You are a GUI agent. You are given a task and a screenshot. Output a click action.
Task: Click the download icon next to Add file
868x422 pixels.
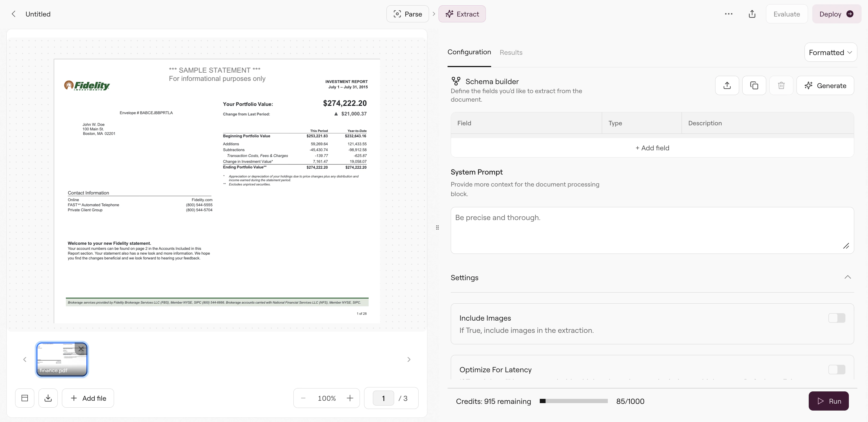(x=48, y=398)
